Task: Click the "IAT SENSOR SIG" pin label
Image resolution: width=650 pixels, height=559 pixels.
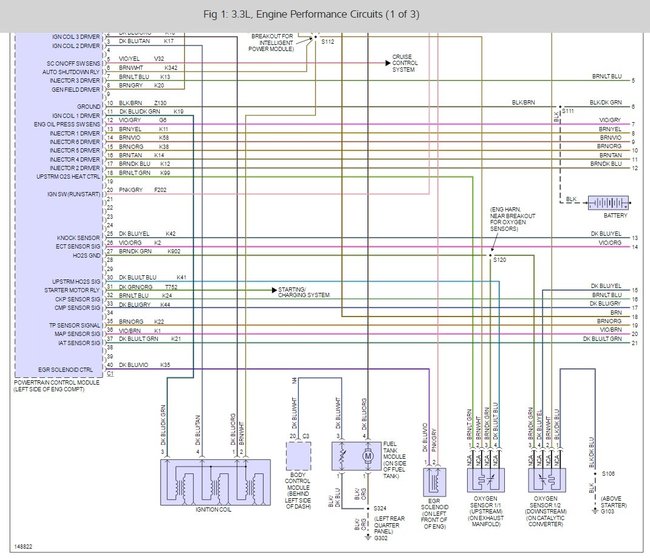Action: pos(79,343)
